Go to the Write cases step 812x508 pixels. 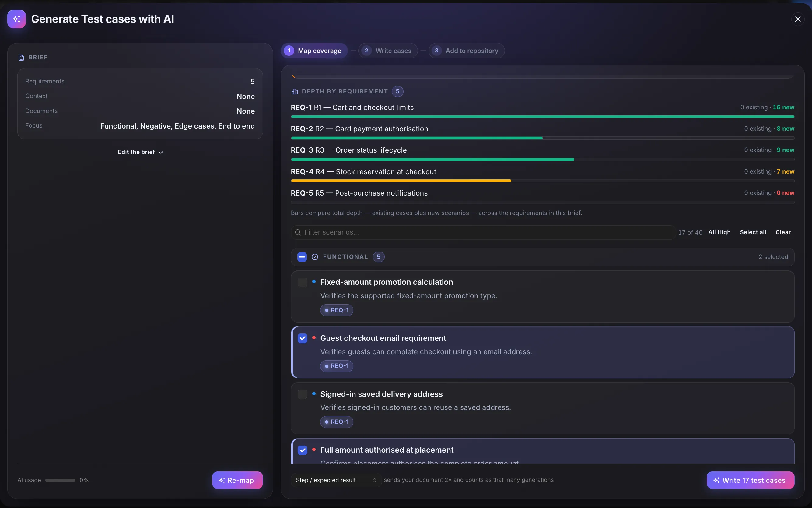388,51
